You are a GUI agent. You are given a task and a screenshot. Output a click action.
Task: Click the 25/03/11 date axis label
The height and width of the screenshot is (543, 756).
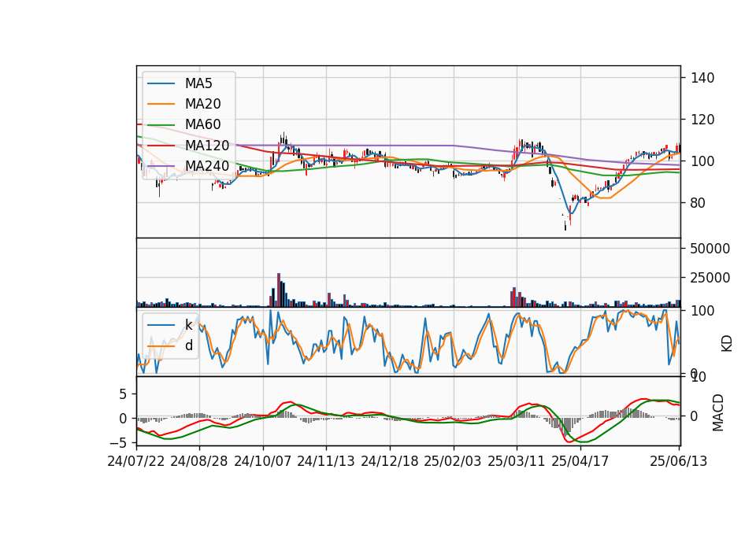point(517,461)
